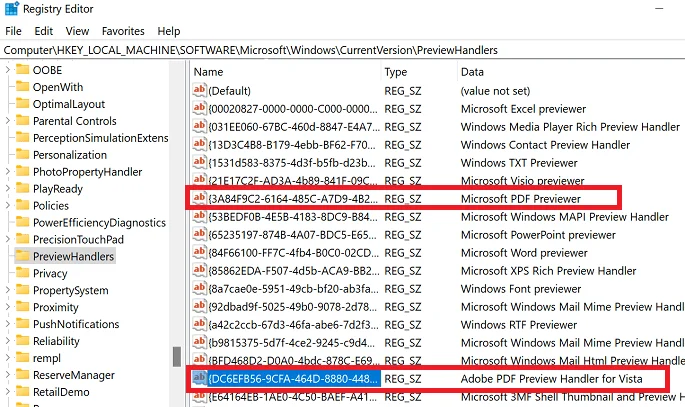Expand the Parental Controls key
This screenshot has width=685, height=407.
click(x=7, y=121)
